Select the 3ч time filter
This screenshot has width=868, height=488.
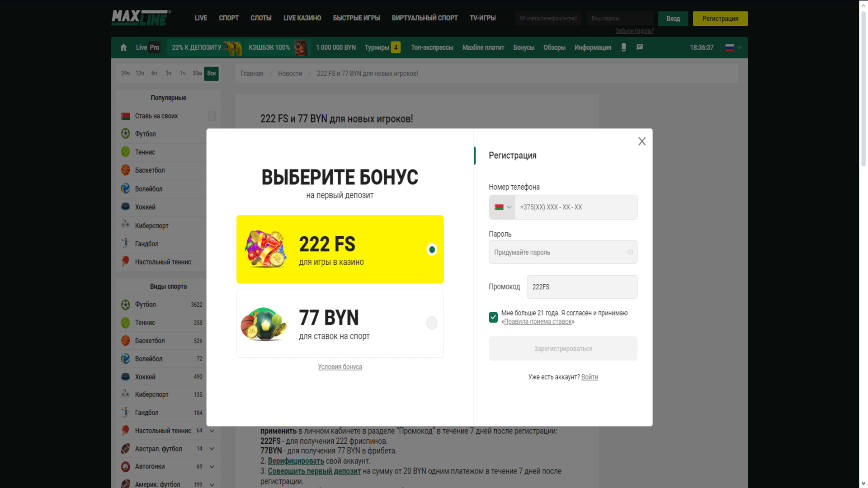point(168,73)
